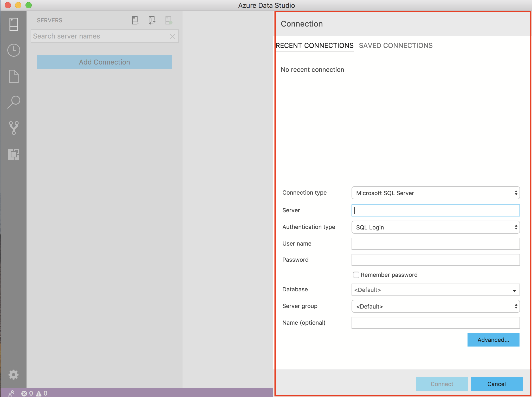Click the leftmost status bar icon

(11, 393)
